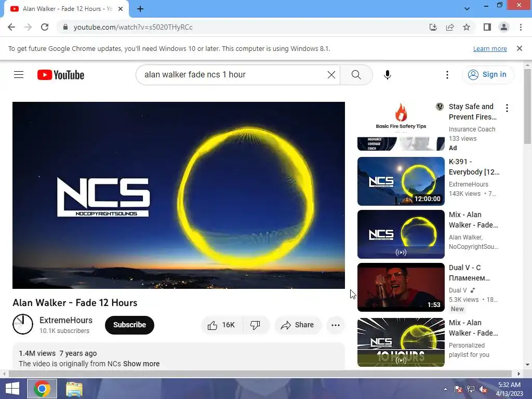Clear the search box text with X
The height and width of the screenshot is (399, 532).
pyautogui.click(x=331, y=75)
